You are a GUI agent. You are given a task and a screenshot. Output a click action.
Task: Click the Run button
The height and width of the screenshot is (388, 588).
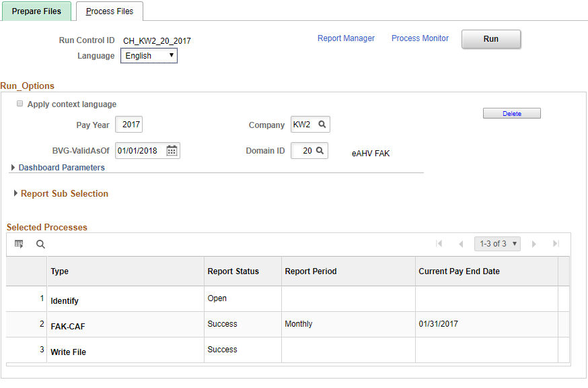point(491,39)
